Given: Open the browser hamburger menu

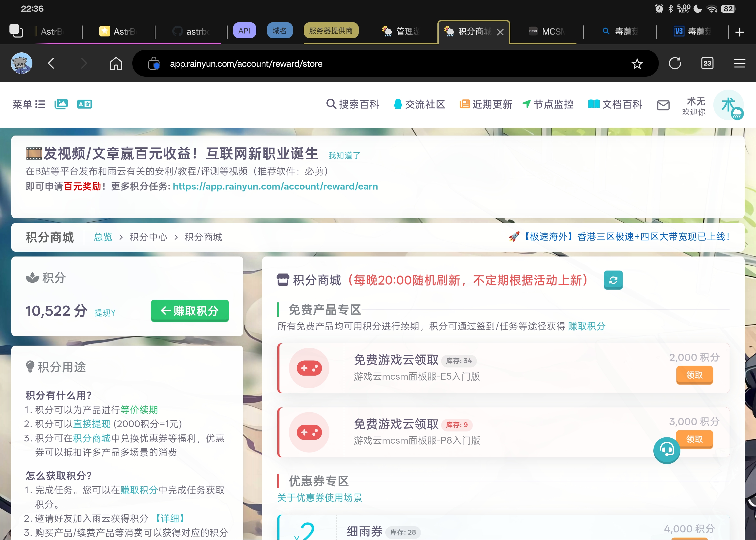Looking at the screenshot, I should (x=739, y=63).
